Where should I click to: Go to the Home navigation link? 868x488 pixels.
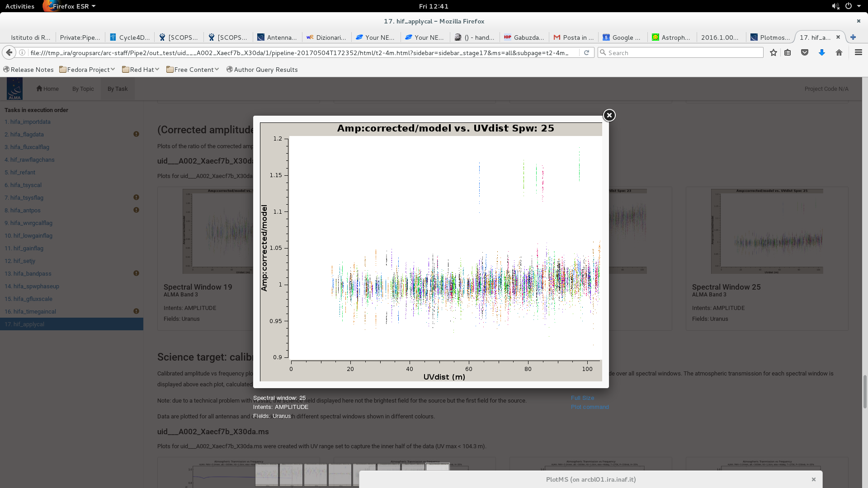point(47,89)
